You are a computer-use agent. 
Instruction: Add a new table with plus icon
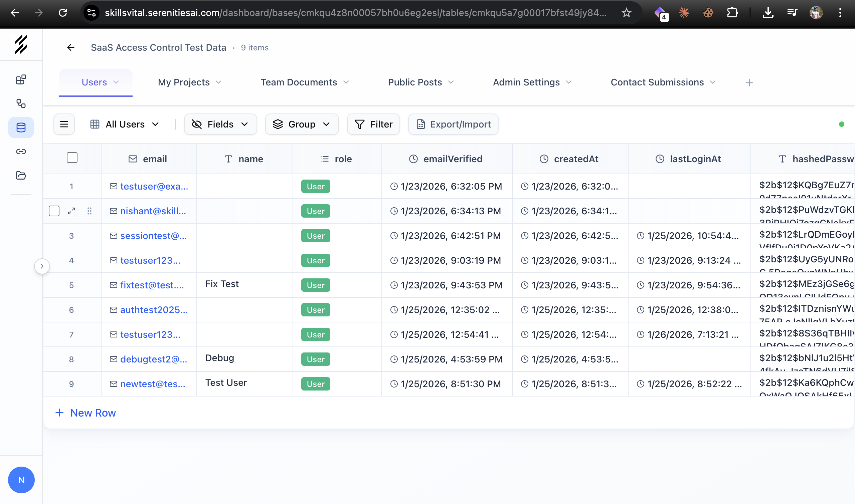tap(749, 82)
